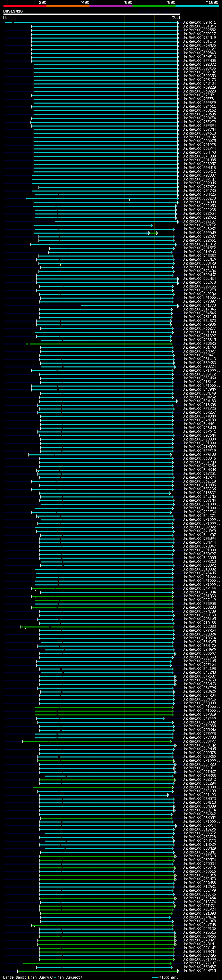Select the BB919456 query name
222x980 pixels.
pyautogui.click(x=13, y=11)
